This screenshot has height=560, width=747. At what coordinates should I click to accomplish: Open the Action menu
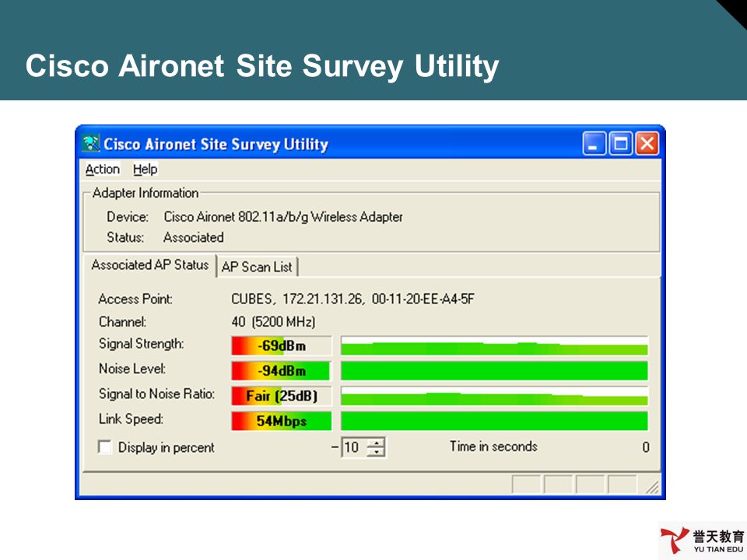click(x=103, y=169)
